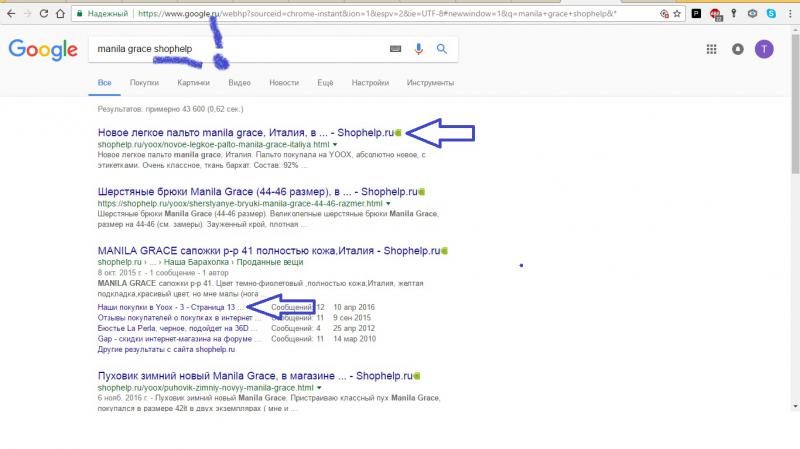Click the date 14 мар 2010
The height and width of the screenshot is (449, 800).
354,339
